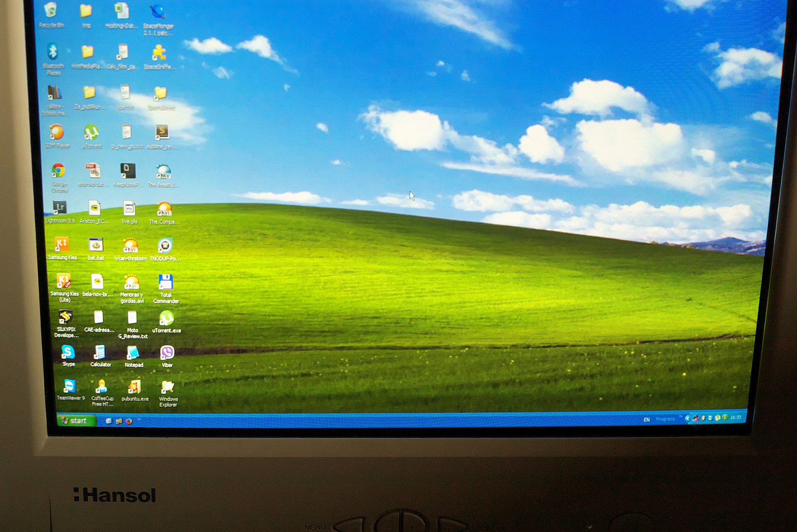797x532 pixels.
Task: Open Total Commander shortcut
Action: click(166, 289)
